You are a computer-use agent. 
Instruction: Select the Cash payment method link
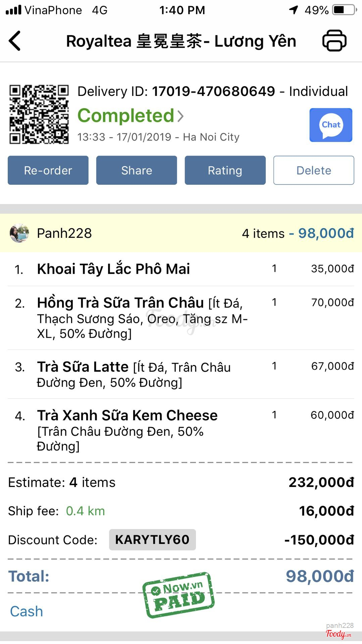tap(27, 611)
